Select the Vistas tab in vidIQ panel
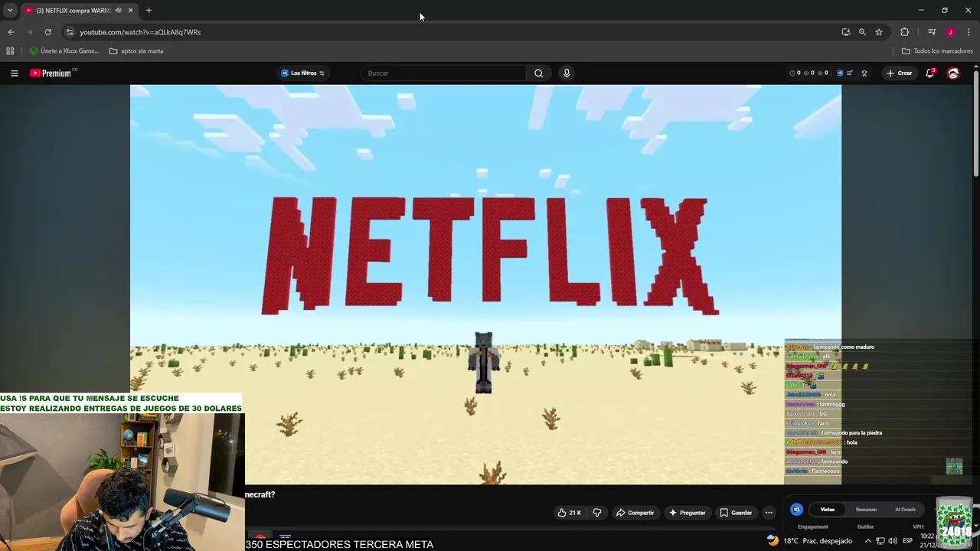The image size is (980, 551). [x=828, y=510]
